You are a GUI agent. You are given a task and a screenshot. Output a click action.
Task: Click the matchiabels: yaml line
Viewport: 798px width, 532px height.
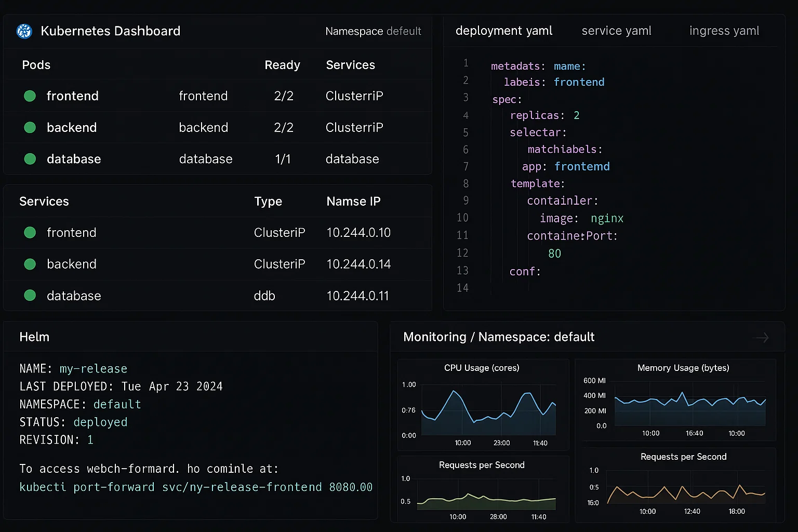point(565,149)
